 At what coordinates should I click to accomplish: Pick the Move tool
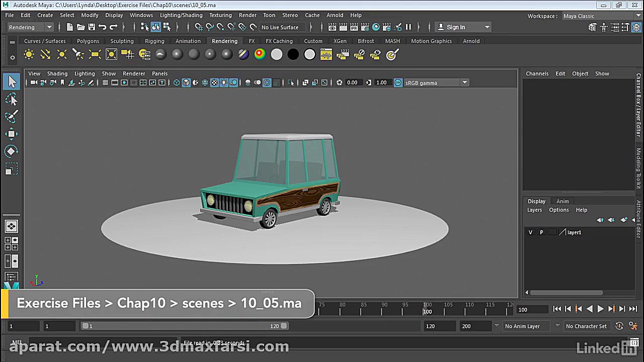[12, 134]
